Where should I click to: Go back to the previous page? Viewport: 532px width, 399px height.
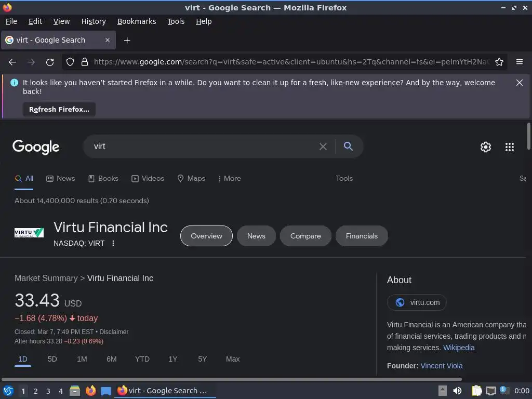click(12, 62)
